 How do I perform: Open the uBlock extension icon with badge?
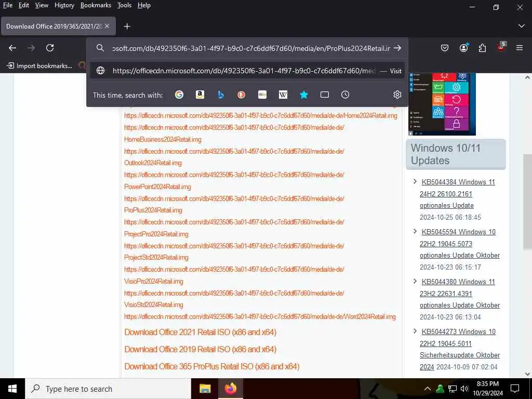pyautogui.click(x=501, y=47)
